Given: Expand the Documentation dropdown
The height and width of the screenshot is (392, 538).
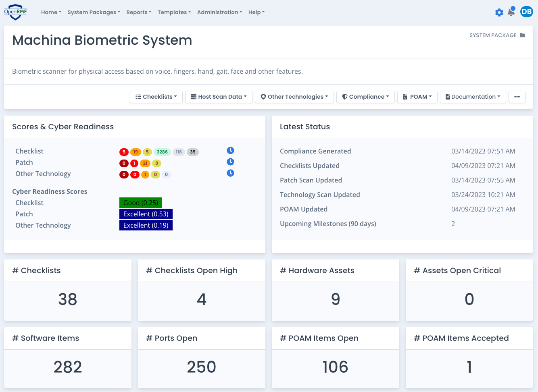Looking at the screenshot, I should [x=473, y=97].
